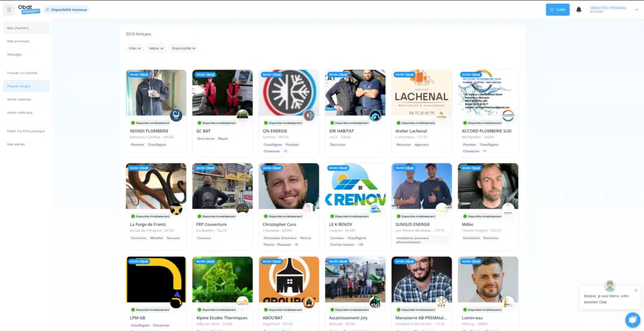
Task: Show extra trades +9 on Christopher Caro
Action: pyautogui.click(x=296, y=245)
